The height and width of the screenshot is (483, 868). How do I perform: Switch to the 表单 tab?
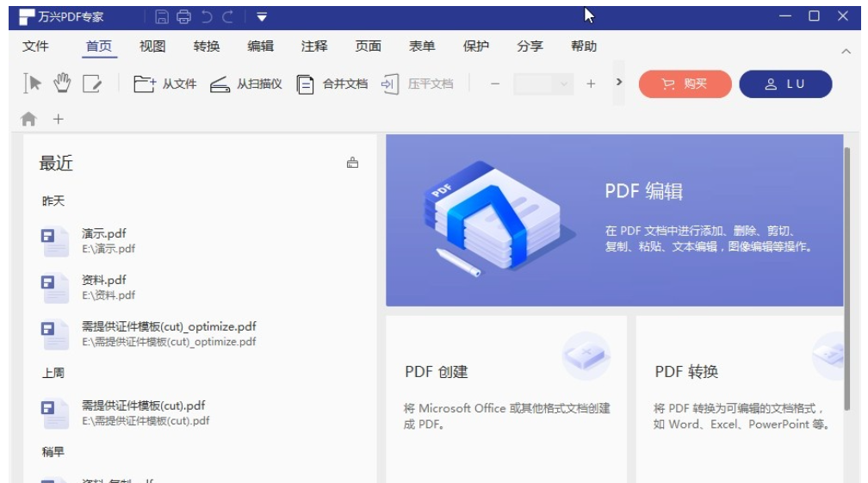(x=422, y=46)
